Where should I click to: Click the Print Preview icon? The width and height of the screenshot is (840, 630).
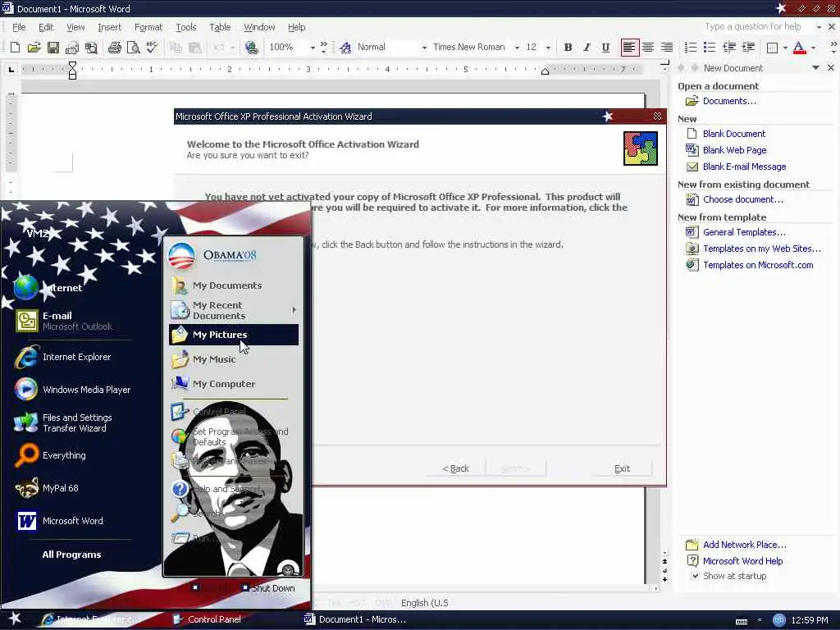point(133,48)
